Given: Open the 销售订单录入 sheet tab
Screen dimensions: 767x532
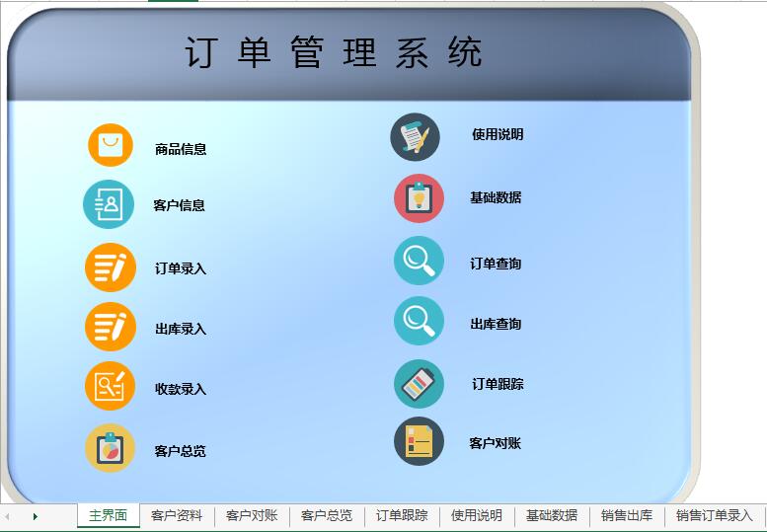Looking at the screenshot, I should [714, 516].
